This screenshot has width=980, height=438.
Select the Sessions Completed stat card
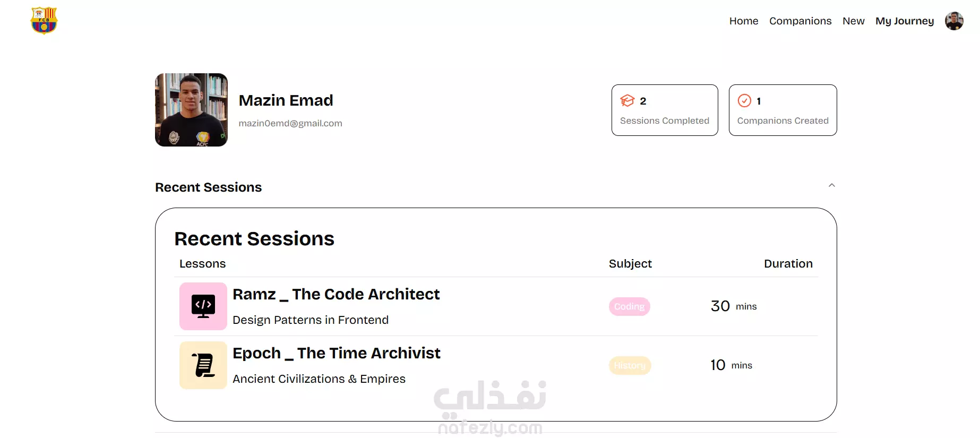(665, 110)
